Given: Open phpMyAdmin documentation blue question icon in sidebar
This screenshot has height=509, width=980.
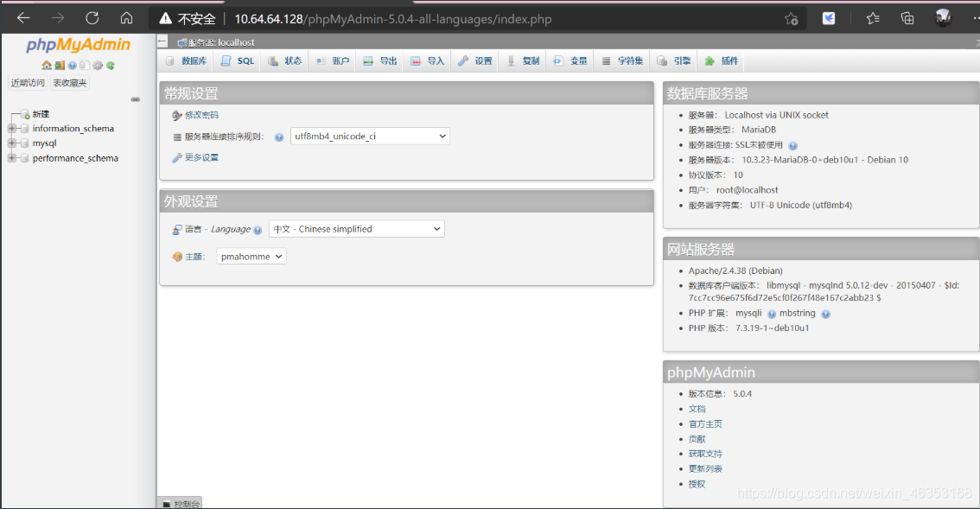Looking at the screenshot, I should 73,65.
